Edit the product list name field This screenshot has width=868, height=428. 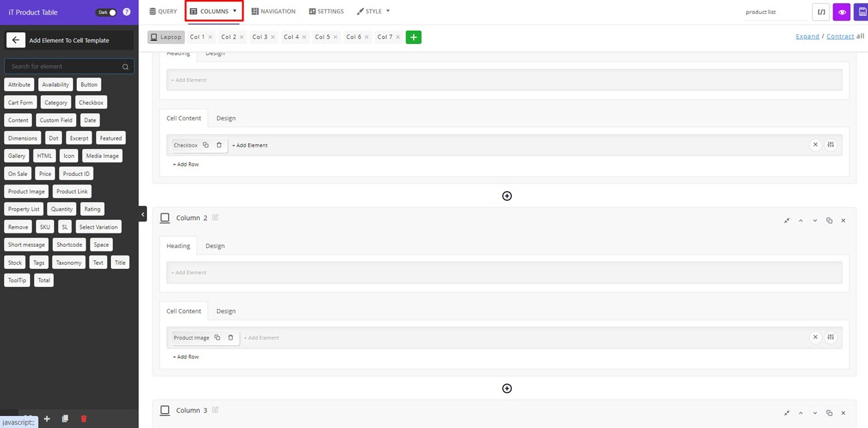774,12
